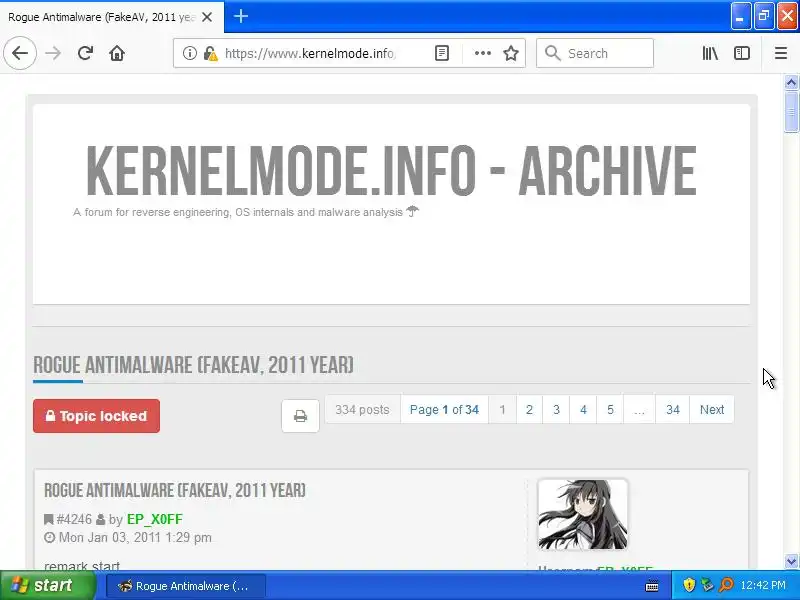Image resolution: width=800 pixels, height=600 pixels.
Task: Jump to last page 34
Action: (x=673, y=410)
